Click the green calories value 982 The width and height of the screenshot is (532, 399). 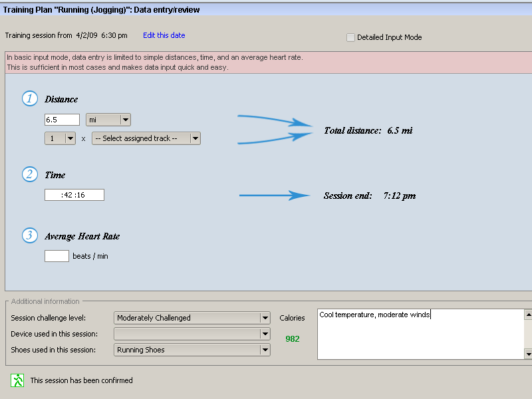[x=293, y=338]
